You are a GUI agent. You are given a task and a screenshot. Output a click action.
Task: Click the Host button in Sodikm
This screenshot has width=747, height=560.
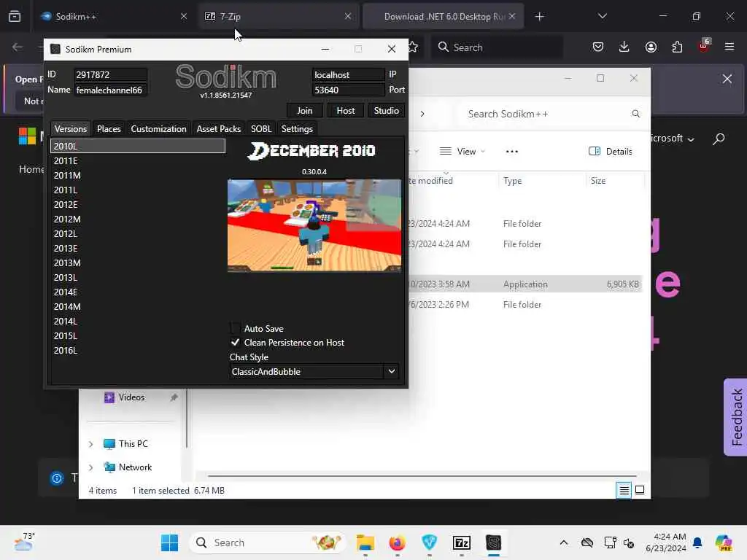tap(345, 111)
